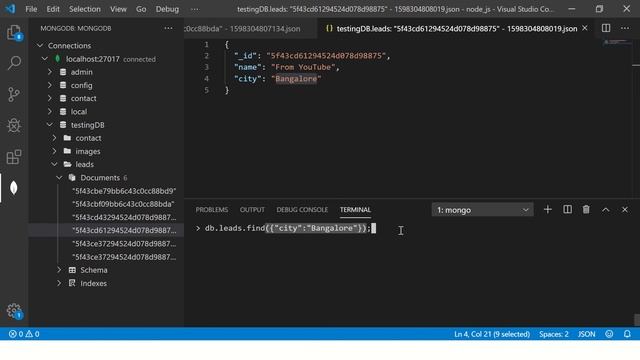Click the Schema table icon
This screenshot has width=640, height=360.
(72, 270)
